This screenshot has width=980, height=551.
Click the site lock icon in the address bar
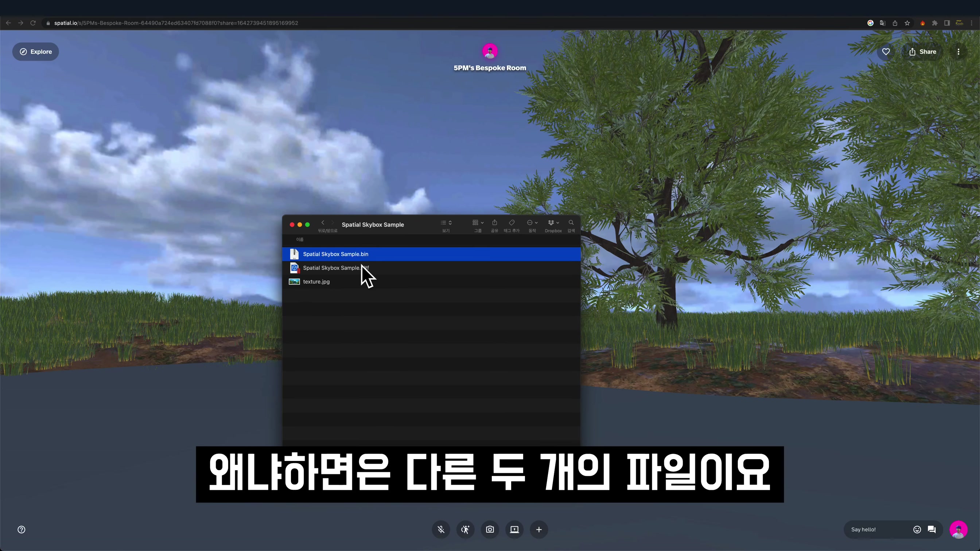coord(48,23)
